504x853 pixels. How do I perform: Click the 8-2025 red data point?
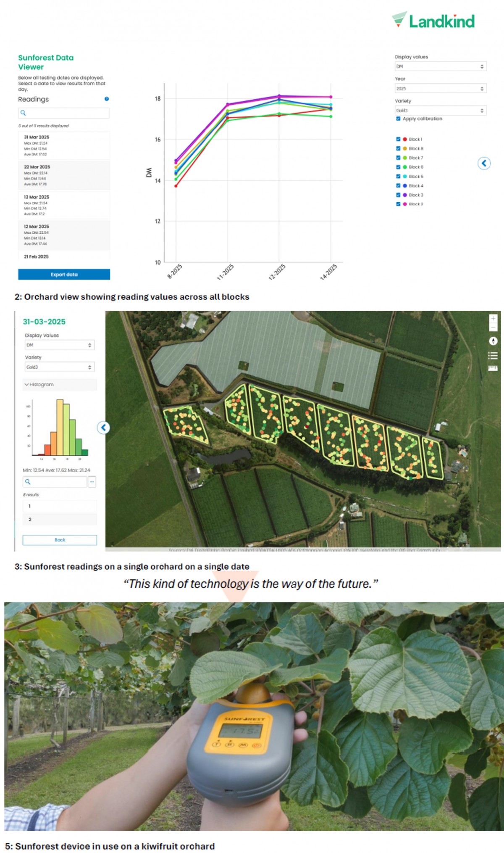[176, 186]
